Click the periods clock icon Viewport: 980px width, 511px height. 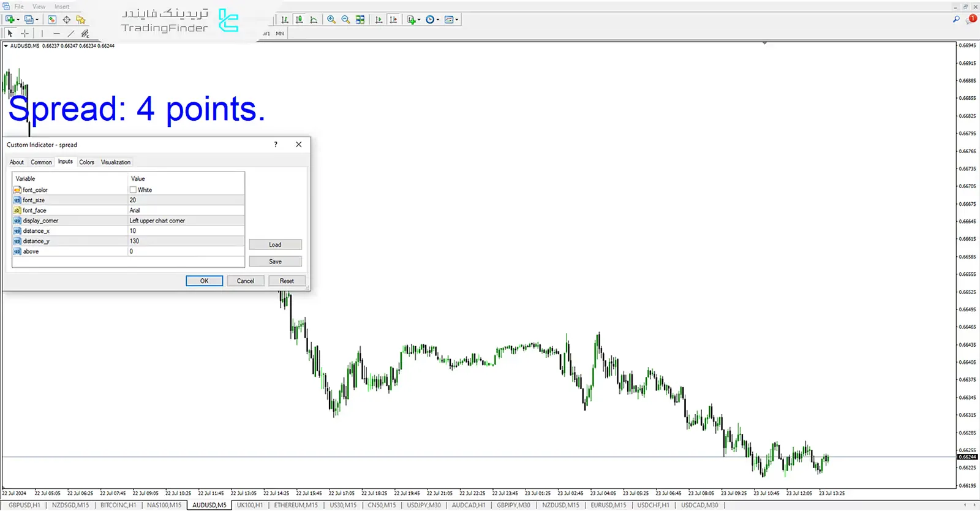point(430,20)
